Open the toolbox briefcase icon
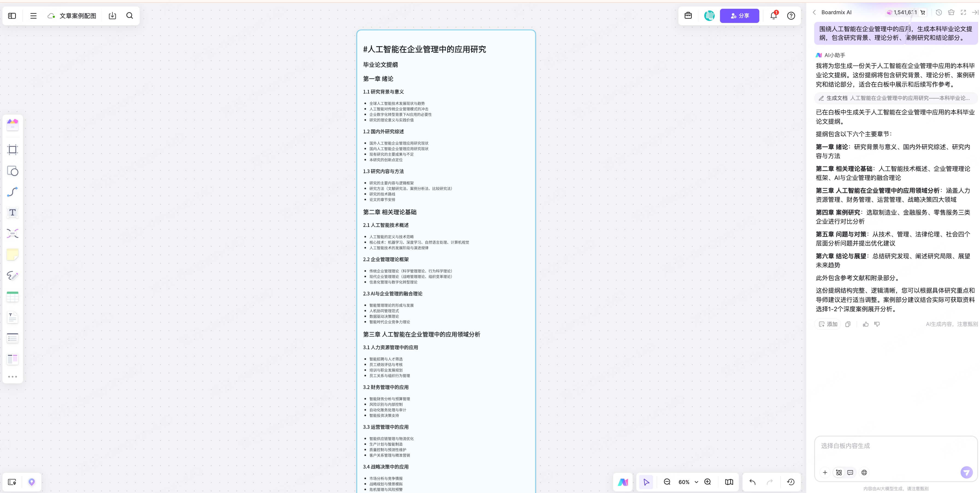Screen dimensions: 980x493 688,16
